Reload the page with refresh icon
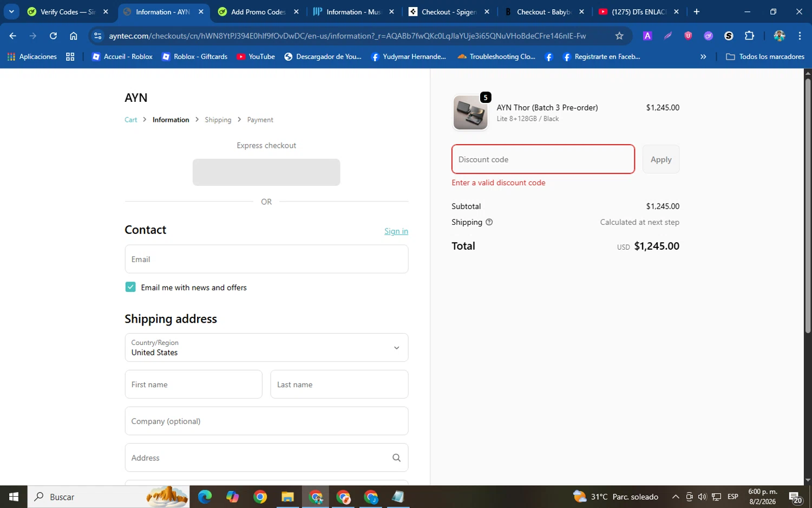This screenshot has width=812, height=508. pos(53,36)
